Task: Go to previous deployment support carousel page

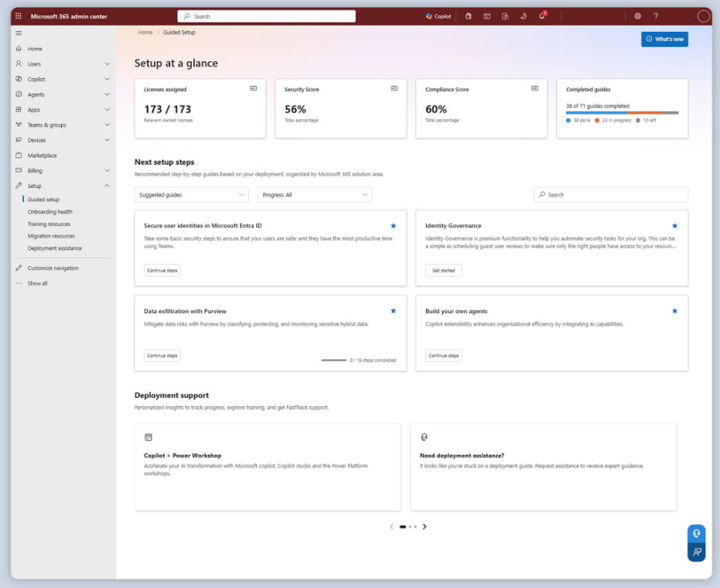Action: click(x=391, y=526)
